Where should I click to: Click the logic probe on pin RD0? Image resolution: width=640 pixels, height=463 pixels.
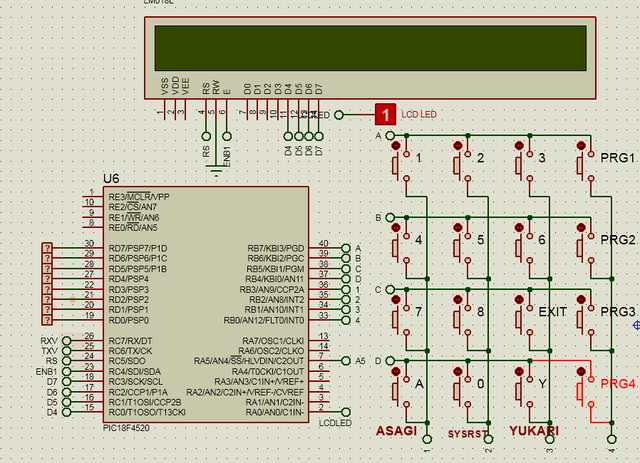click(x=47, y=320)
